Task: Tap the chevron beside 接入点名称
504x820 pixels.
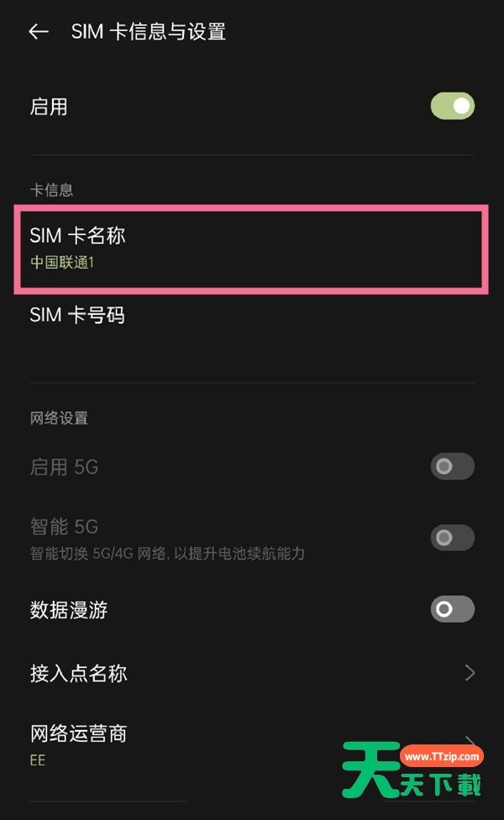Action: coord(470,673)
